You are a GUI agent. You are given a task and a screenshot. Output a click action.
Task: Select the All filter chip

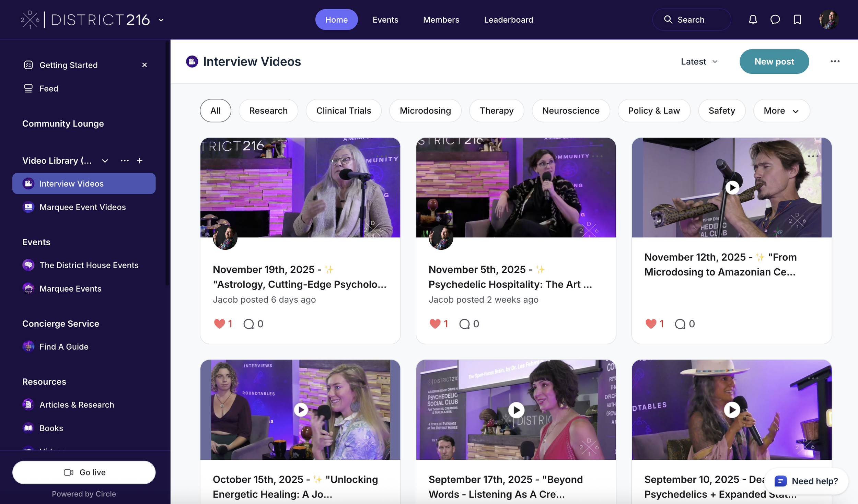(x=215, y=110)
